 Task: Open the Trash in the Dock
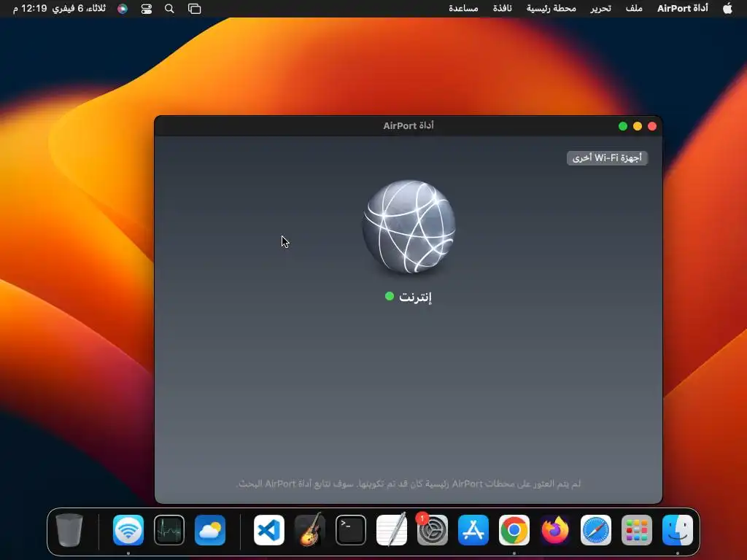tap(69, 530)
